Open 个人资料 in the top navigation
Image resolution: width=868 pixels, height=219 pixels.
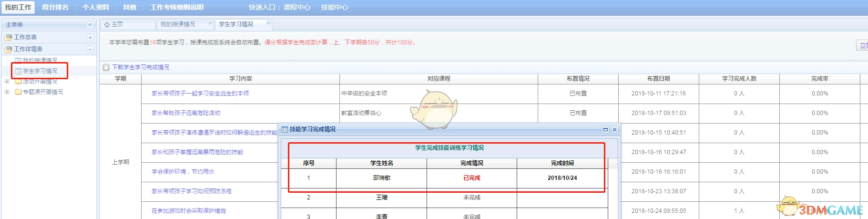(x=96, y=7)
